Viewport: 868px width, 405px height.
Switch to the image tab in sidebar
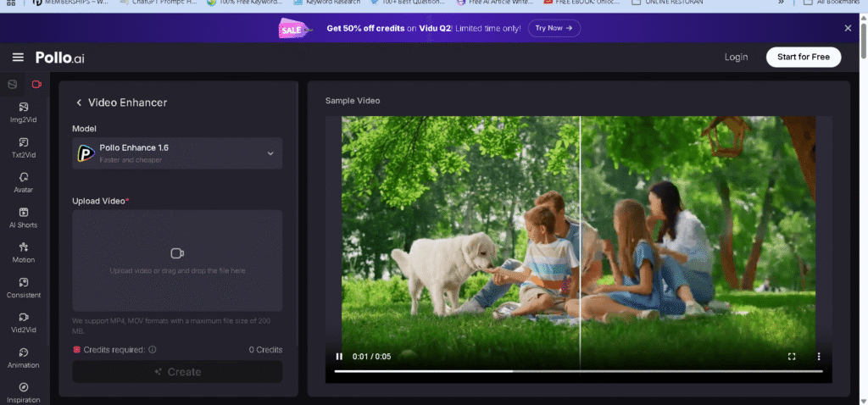click(12, 84)
